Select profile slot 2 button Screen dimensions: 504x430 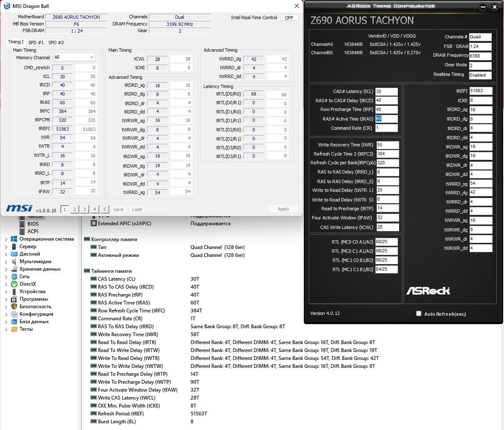pyautogui.click(x=75, y=209)
